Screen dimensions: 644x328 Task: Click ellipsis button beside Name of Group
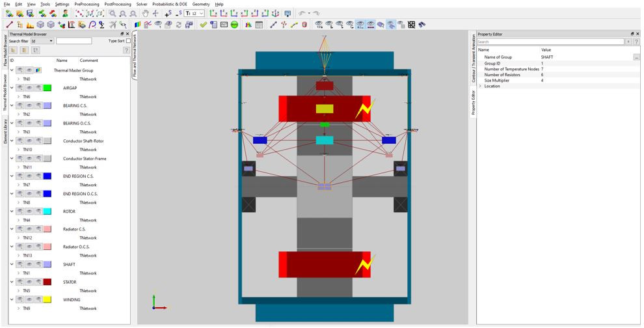click(636, 57)
